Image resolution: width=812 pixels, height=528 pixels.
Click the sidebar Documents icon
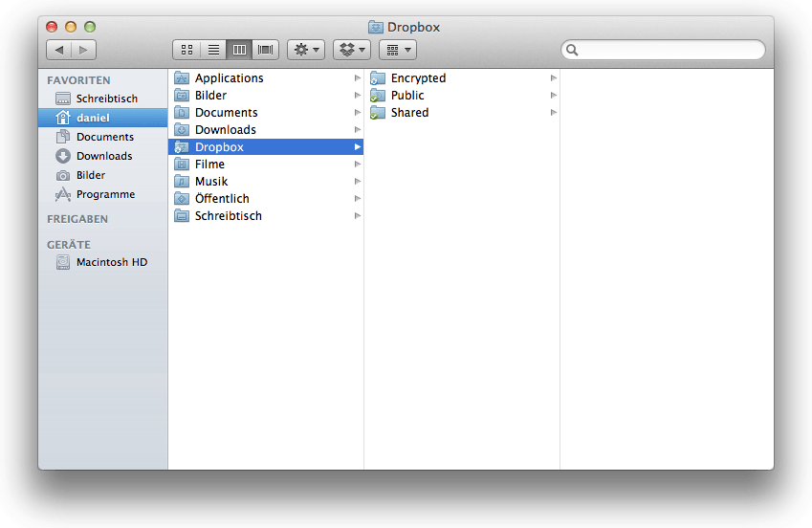(x=63, y=137)
